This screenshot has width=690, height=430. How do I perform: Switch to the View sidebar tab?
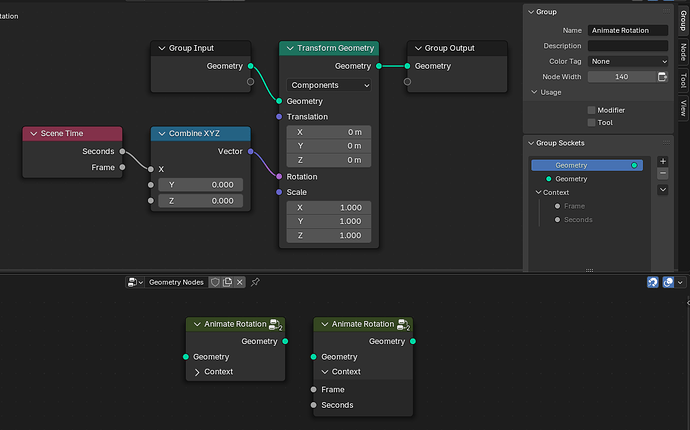(683, 108)
